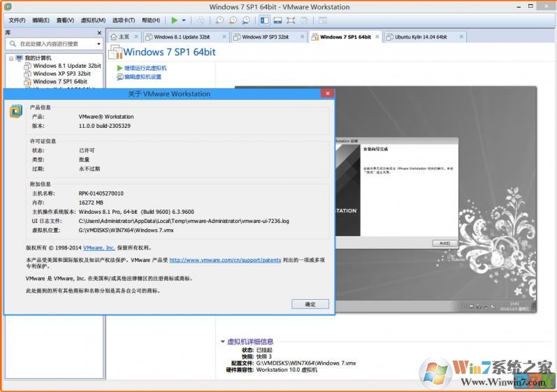
Task: Click the Unity mode toolbar icon
Action: pyautogui.click(x=304, y=20)
